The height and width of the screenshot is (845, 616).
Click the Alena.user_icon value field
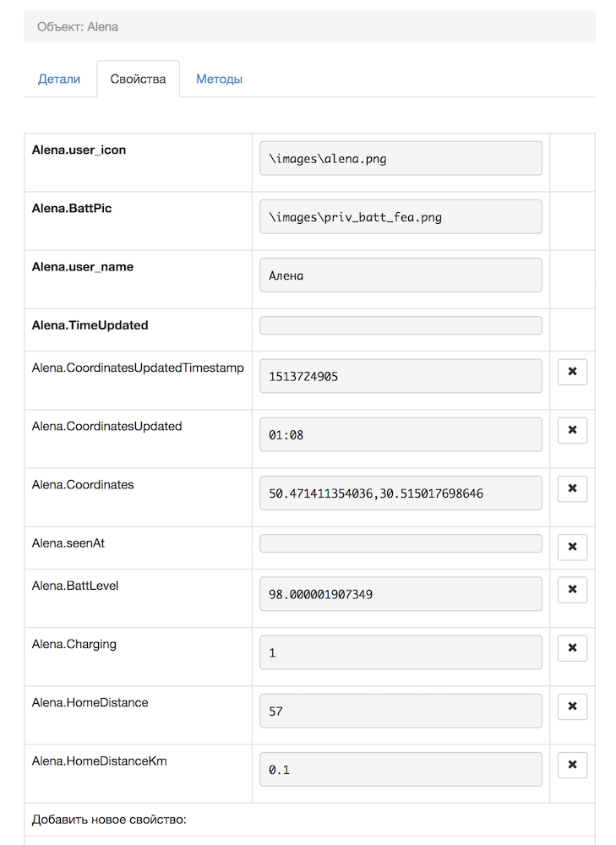point(401,159)
